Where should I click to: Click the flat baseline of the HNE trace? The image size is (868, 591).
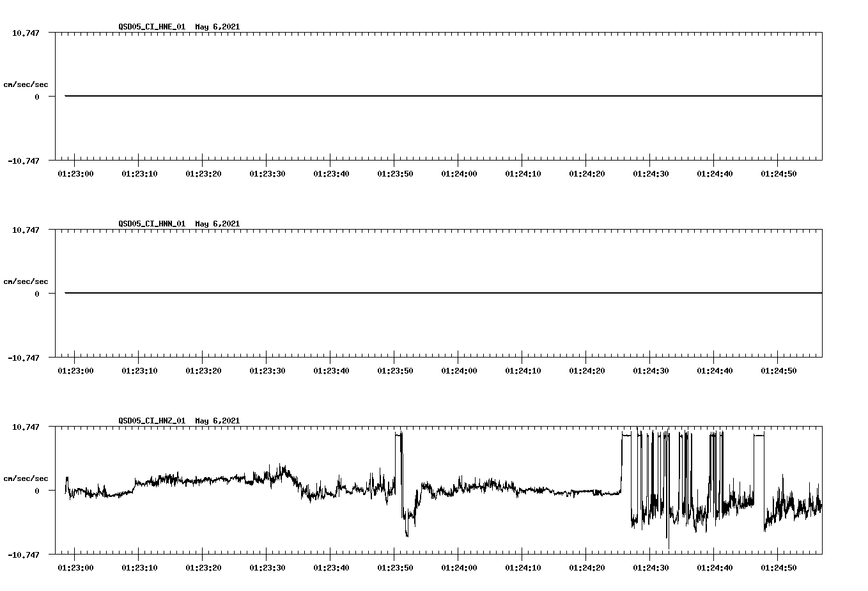384,96
